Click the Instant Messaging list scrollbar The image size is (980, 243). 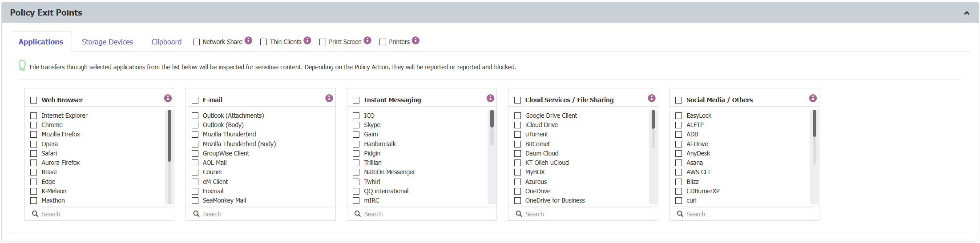pos(492,119)
